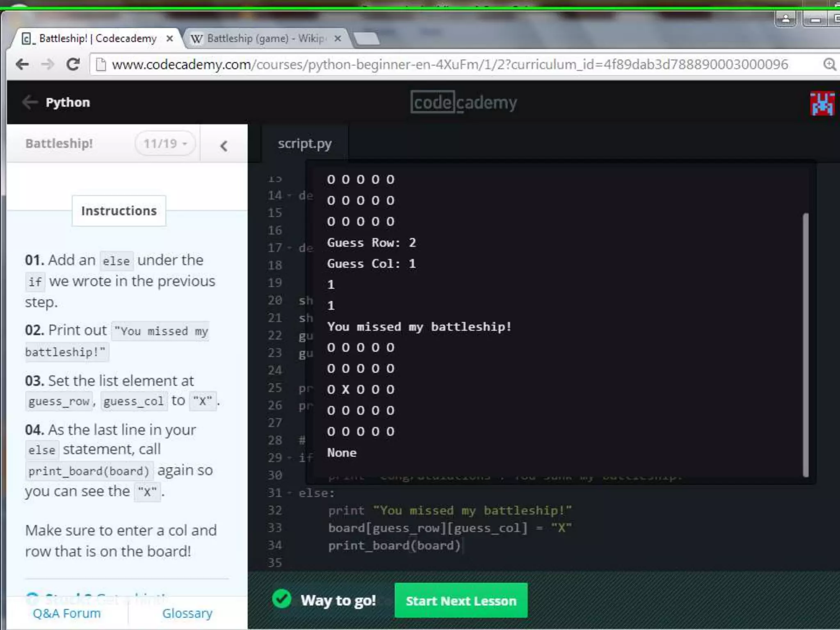Image resolution: width=840 pixels, height=630 pixels.
Task: Click the zoom magnifier icon in the address bar
Action: click(829, 64)
